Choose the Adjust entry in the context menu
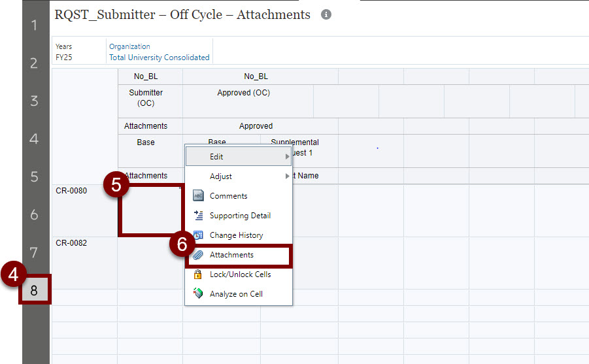 220,176
